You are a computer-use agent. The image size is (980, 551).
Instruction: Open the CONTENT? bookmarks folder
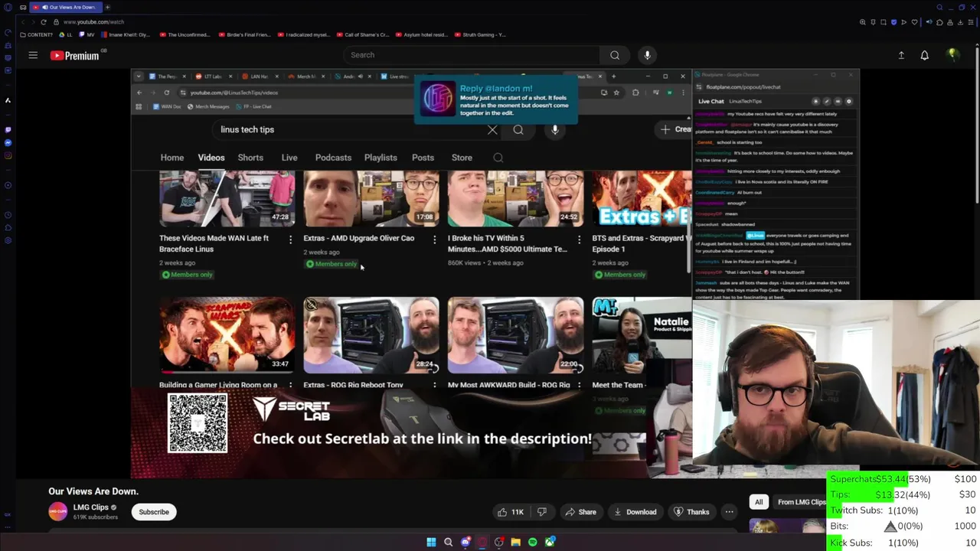pyautogui.click(x=38, y=34)
